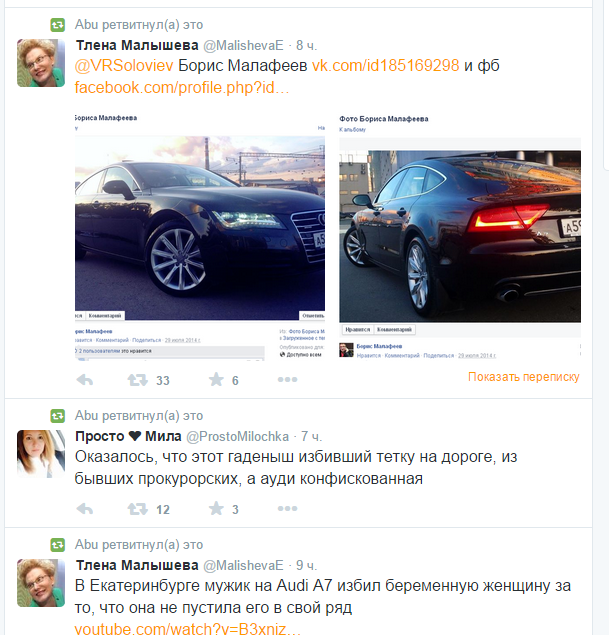This screenshot has height=635, width=609.
Task: Open more options on Просто Мила's tweet
Action: (x=287, y=508)
